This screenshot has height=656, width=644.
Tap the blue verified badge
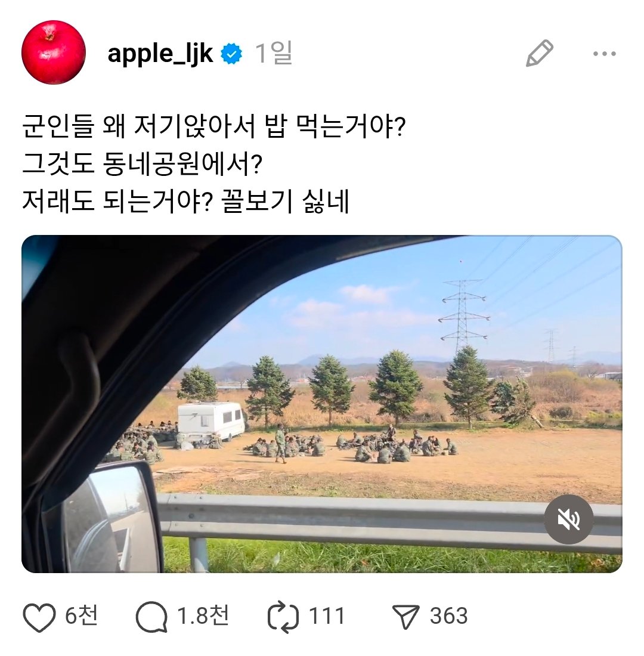pos(232,54)
